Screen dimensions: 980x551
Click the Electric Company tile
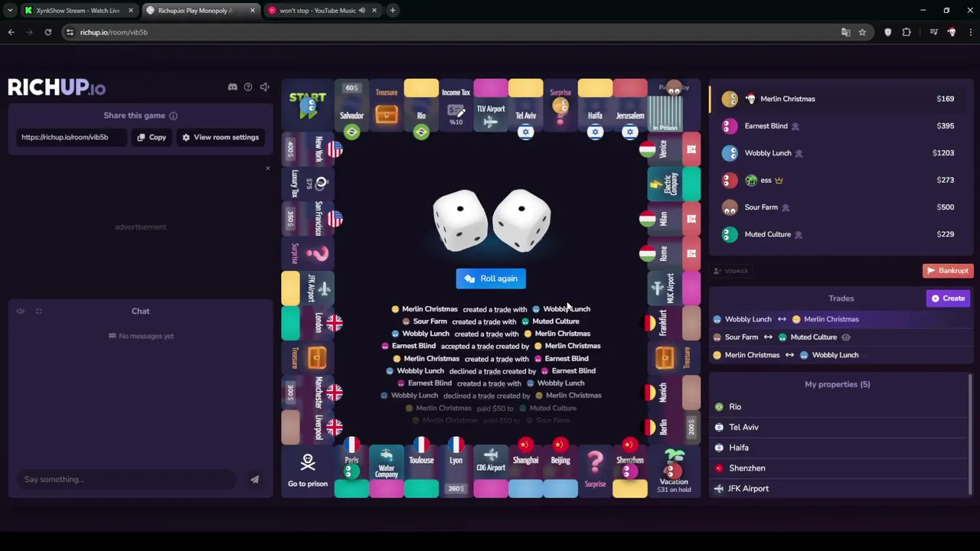674,184
